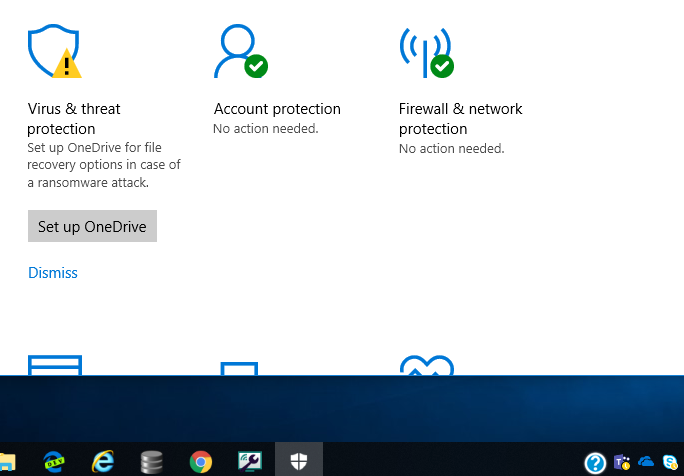
Task: Click the Firewall & network protection antenna icon
Action: [x=427, y=52]
